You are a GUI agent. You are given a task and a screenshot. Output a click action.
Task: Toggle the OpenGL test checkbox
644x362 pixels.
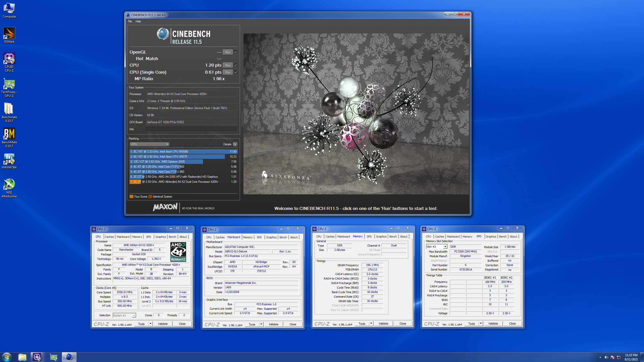click(x=236, y=52)
